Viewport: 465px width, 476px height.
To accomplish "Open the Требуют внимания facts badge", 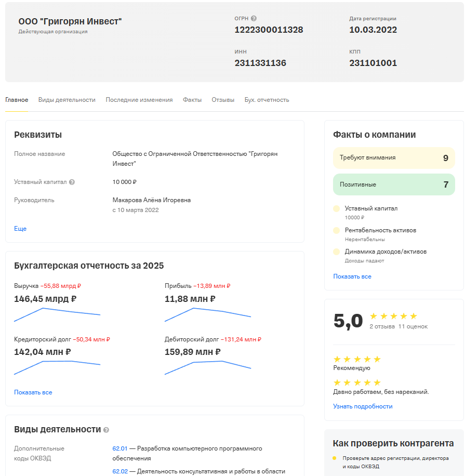I will pos(394,158).
